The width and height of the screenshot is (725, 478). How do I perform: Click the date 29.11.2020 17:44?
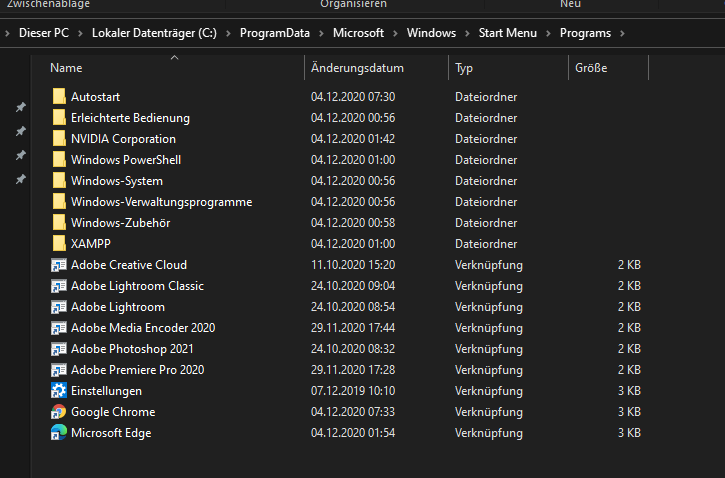pos(353,328)
